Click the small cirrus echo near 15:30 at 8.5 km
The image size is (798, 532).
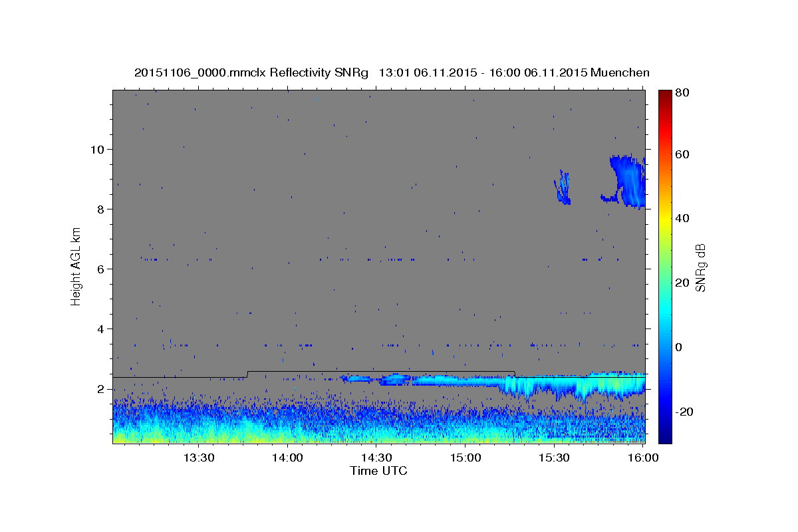point(563,188)
